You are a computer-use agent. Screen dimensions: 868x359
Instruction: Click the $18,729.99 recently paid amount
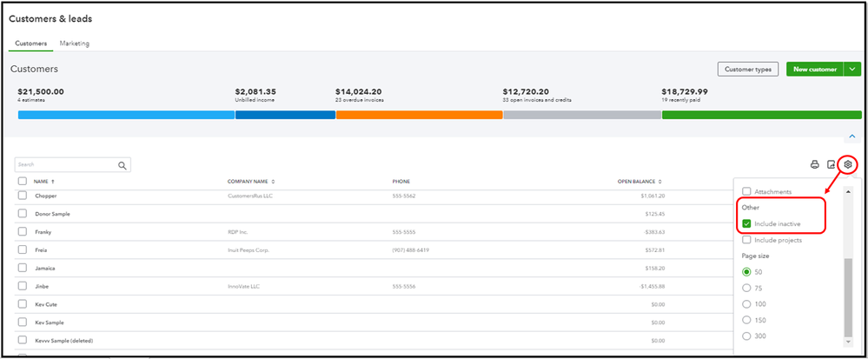684,91
